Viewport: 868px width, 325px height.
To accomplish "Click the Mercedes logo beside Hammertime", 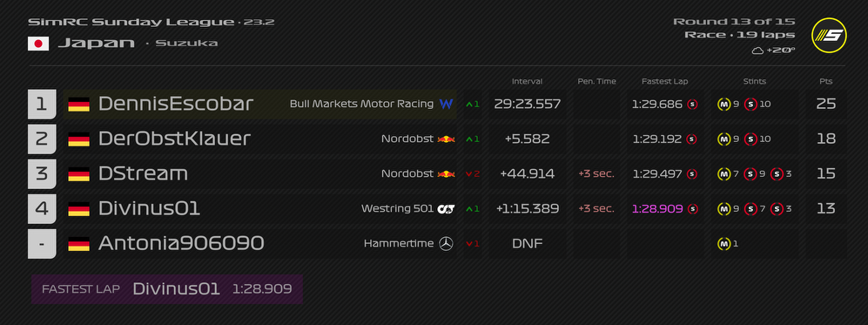I will 446,243.
